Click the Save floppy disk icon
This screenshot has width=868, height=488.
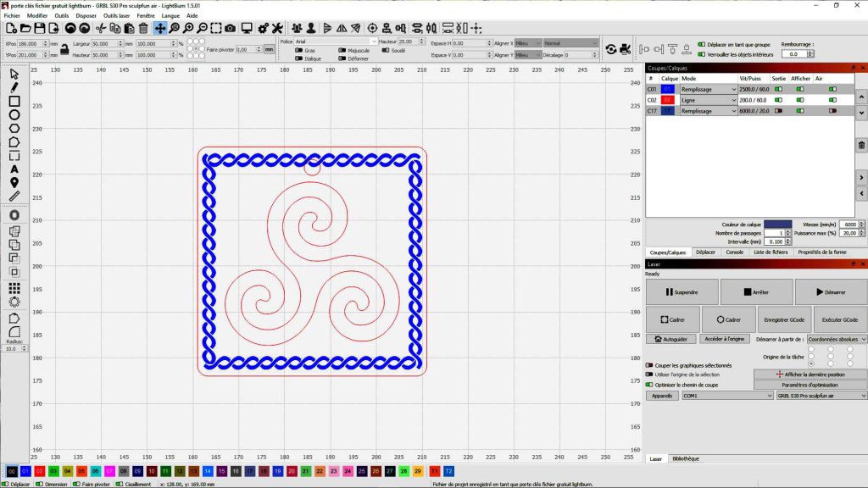(39, 28)
